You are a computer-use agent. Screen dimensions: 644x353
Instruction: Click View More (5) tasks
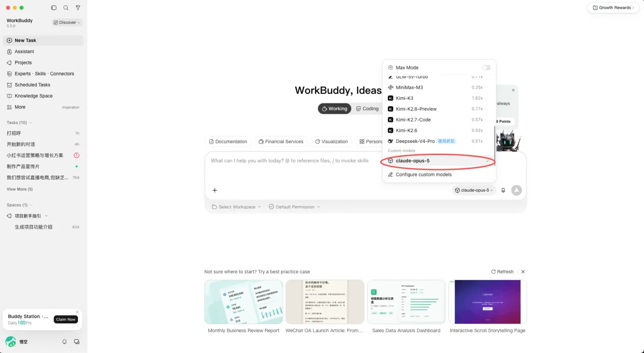point(20,189)
